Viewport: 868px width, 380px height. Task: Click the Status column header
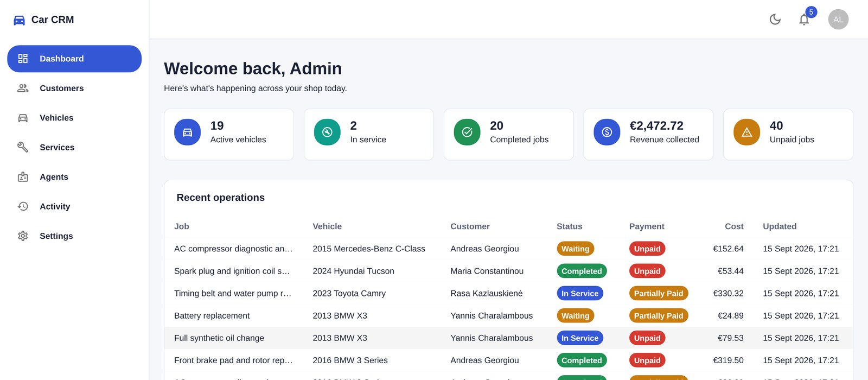coord(570,226)
